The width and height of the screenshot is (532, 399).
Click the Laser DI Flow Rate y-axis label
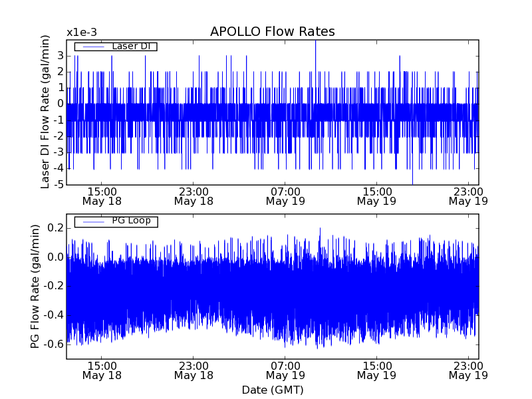coord(46,113)
